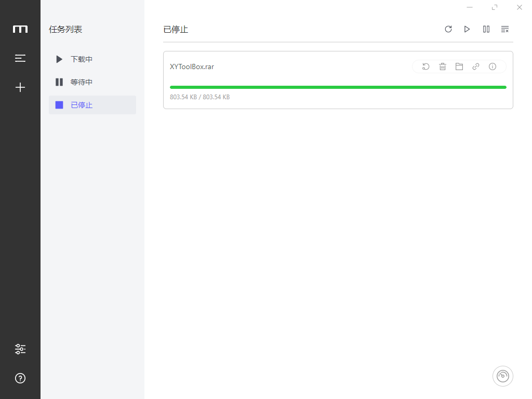
Task: Resume all tasks with play icon
Action: click(x=467, y=29)
